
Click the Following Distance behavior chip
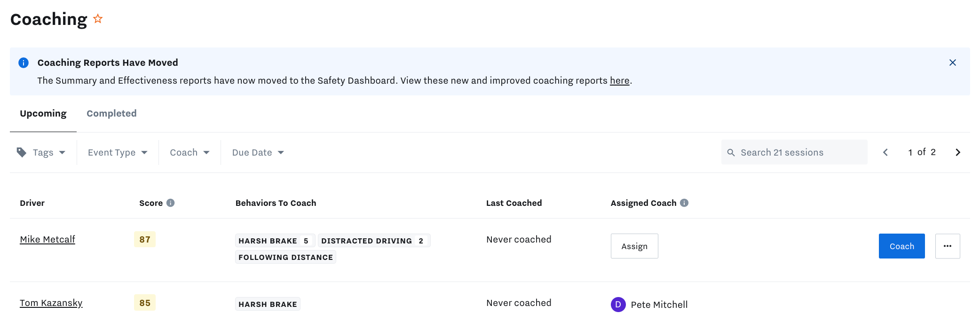[x=285, y=257]
